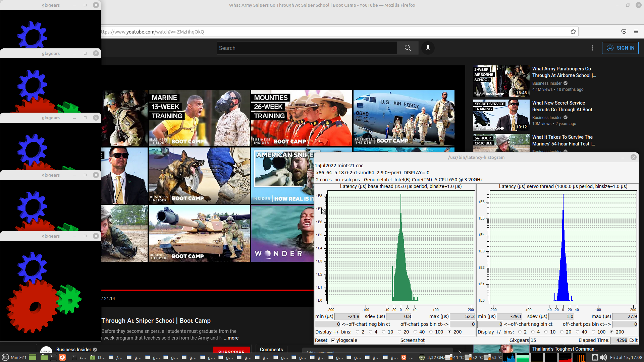The width and height of the screenshot is (644, 362).
Task: Click the Elapsed Time value 4298
Action: [620, 340]
